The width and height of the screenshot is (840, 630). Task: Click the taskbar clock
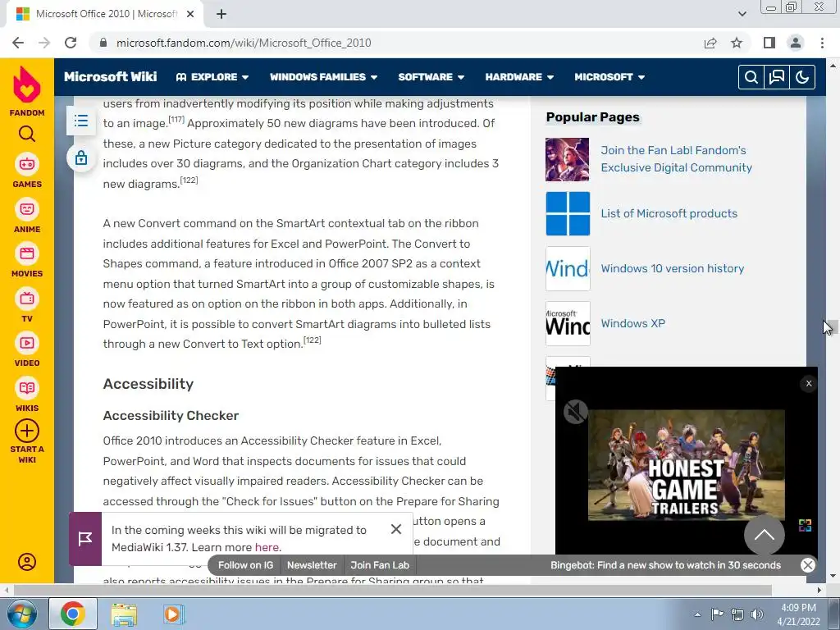pyautogui.click(x=798, y=614)
